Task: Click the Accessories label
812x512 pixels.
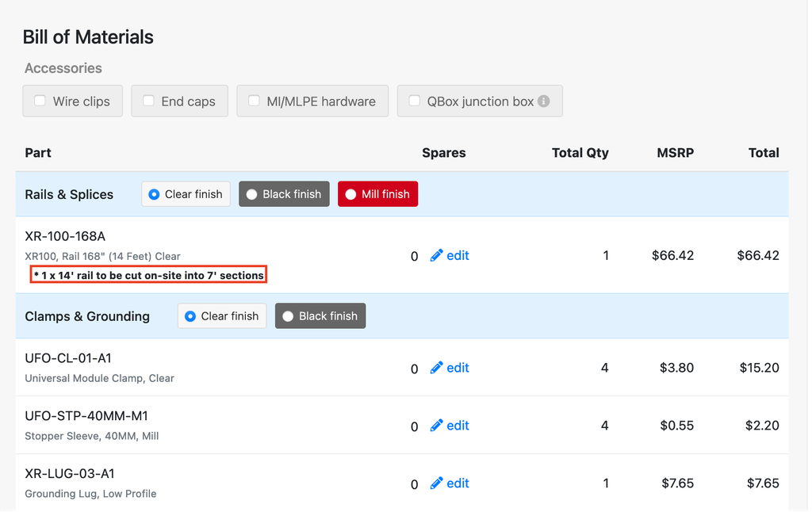Action: 63,68
